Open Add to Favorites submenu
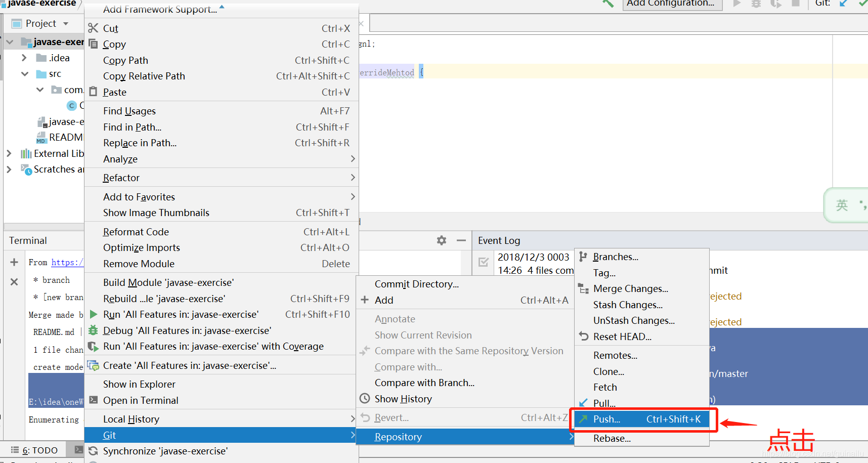The width and height of the screenshot is (868, 463). (222, 197)
